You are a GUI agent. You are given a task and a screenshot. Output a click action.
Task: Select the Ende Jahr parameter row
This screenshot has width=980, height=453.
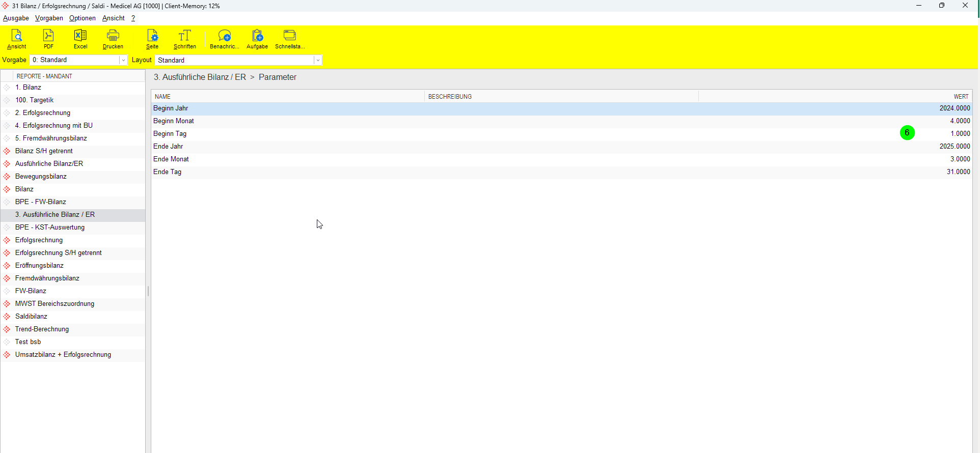click(x=561, y=147)
